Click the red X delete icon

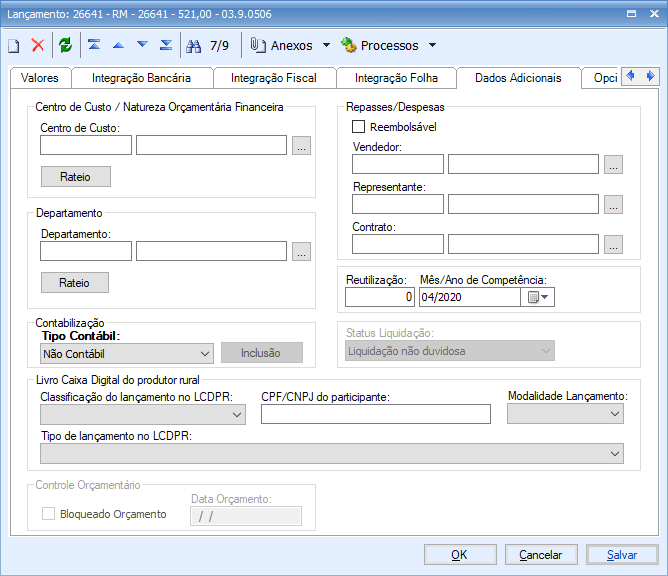38,45
